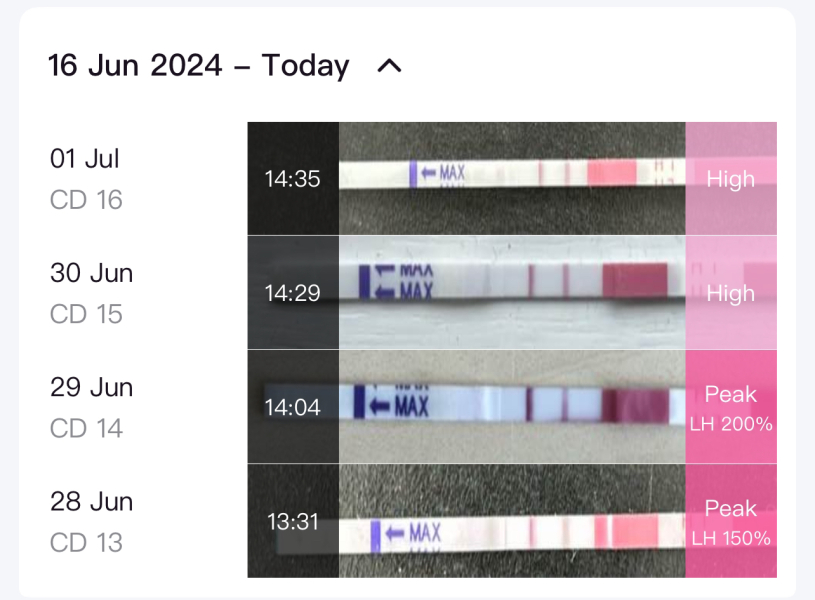The height and width of the screenshot is (600, 815).
Task: Open the High badge on the CD 15 row
Action: coord(731,293)
